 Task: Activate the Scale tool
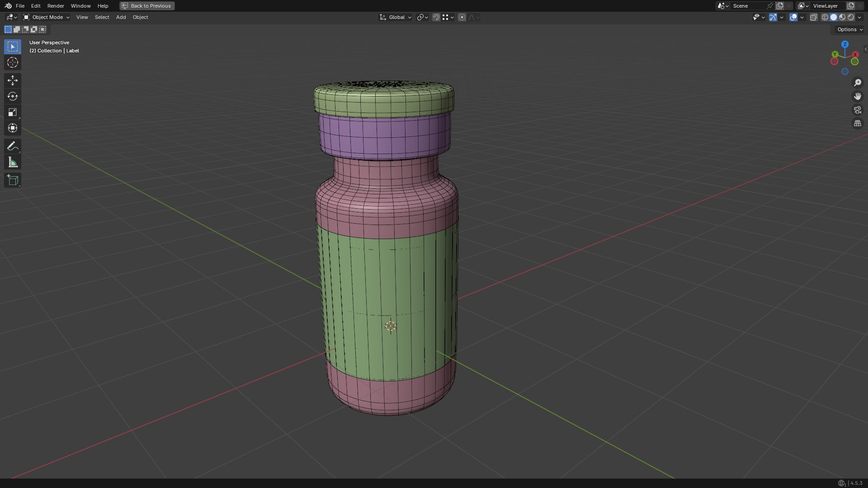(x=13, y=112)
